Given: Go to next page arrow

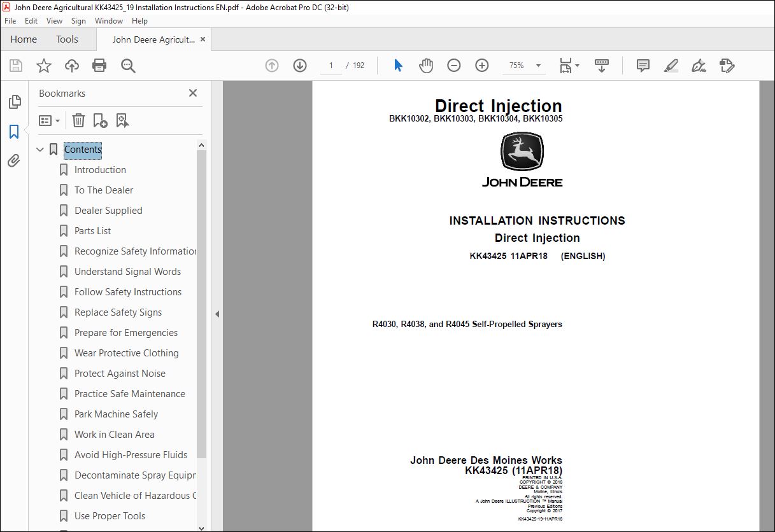Looking at the screenshot, I should 300,66.
